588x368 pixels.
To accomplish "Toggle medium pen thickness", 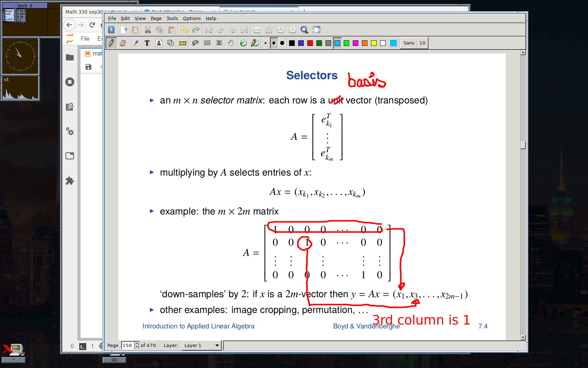I will pos(273,43).
